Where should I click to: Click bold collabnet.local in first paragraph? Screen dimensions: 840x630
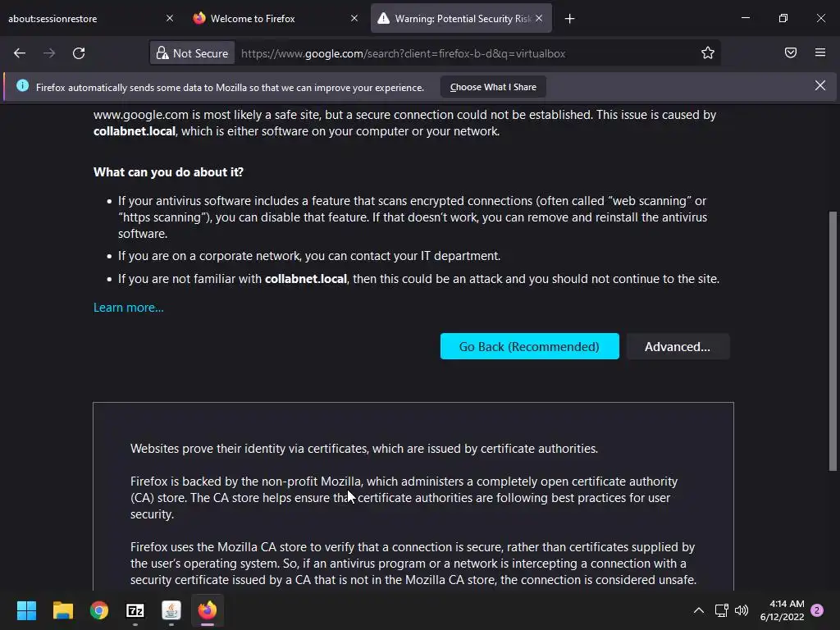(135, 131)
